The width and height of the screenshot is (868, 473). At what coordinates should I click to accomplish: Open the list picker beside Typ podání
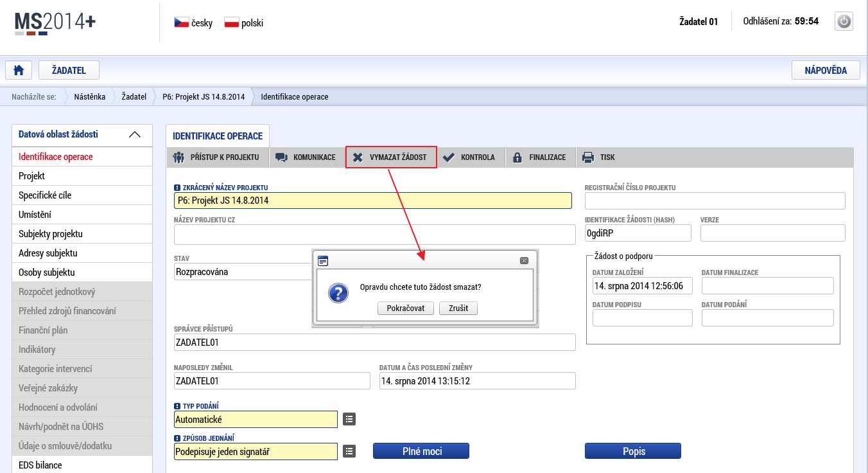click(x=349, y=419)
